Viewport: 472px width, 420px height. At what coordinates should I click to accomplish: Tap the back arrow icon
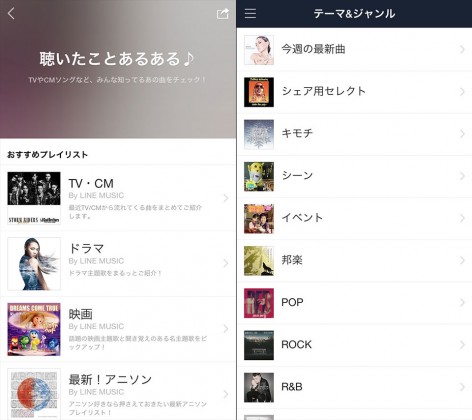pos(11,13)
